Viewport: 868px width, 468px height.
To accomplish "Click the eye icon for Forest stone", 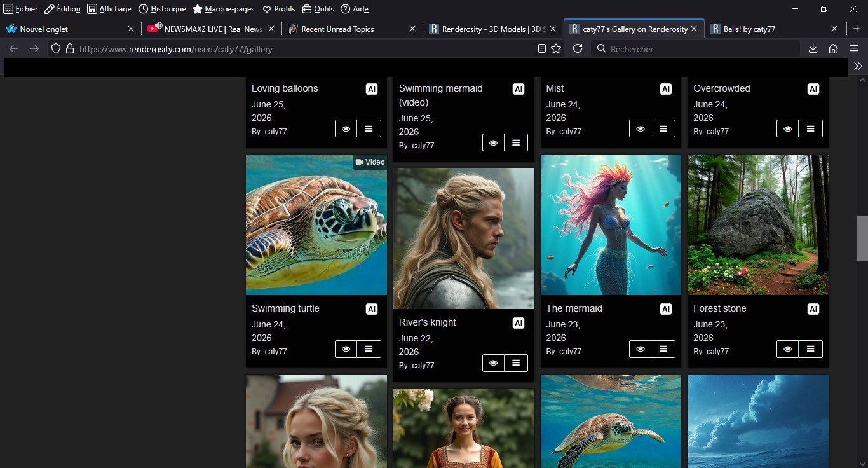I will pos(788,348).
